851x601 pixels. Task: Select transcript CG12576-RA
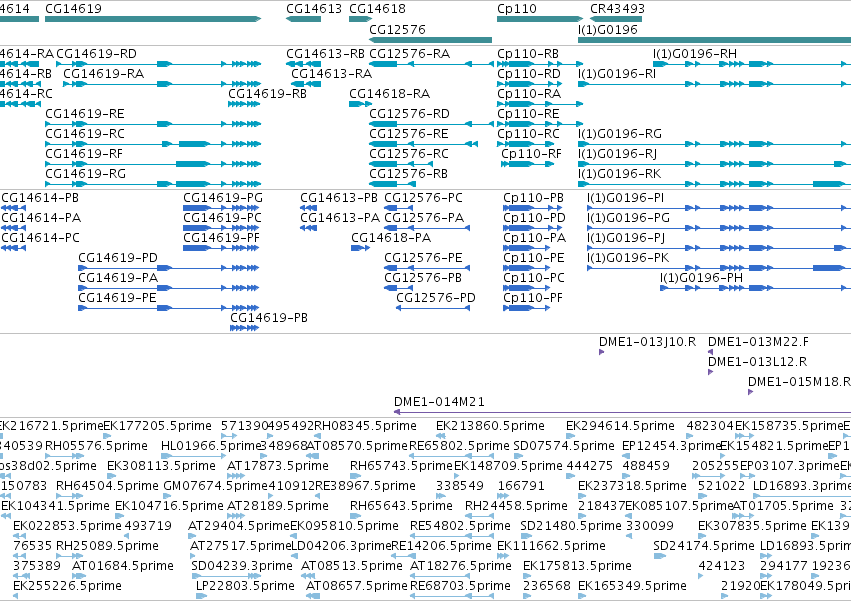click(x=410, y=54)
